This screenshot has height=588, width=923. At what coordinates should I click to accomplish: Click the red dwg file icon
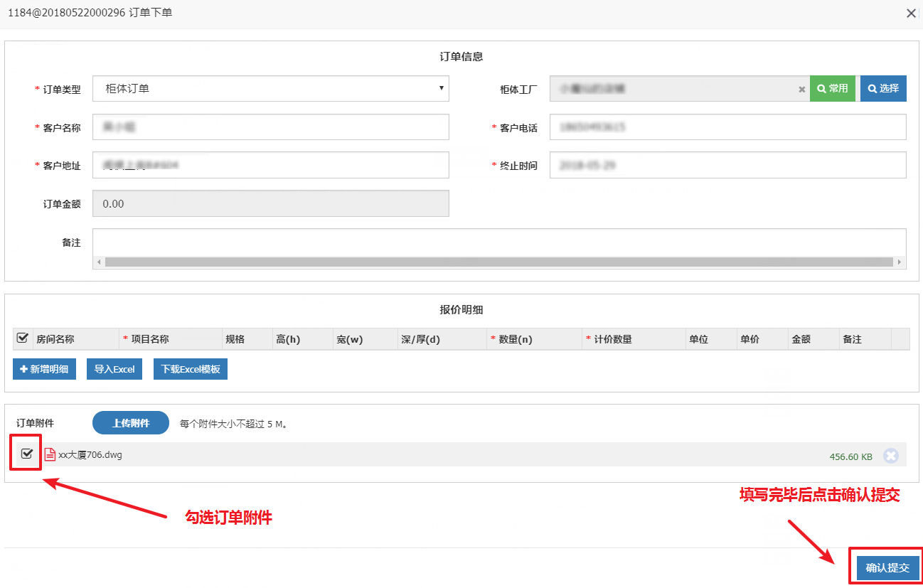pos(50,455)
